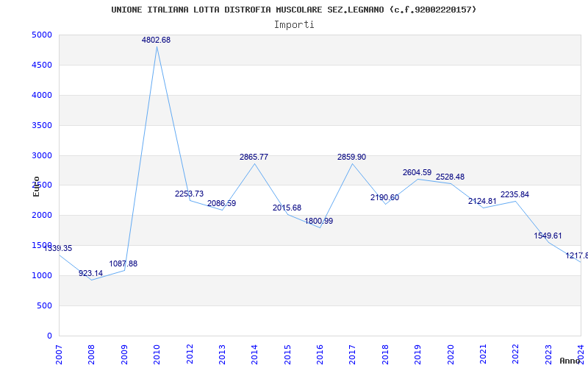Select the 2013 x-axis year label
Viewport: 588px width, 368px height.
[x=222, y=355]
